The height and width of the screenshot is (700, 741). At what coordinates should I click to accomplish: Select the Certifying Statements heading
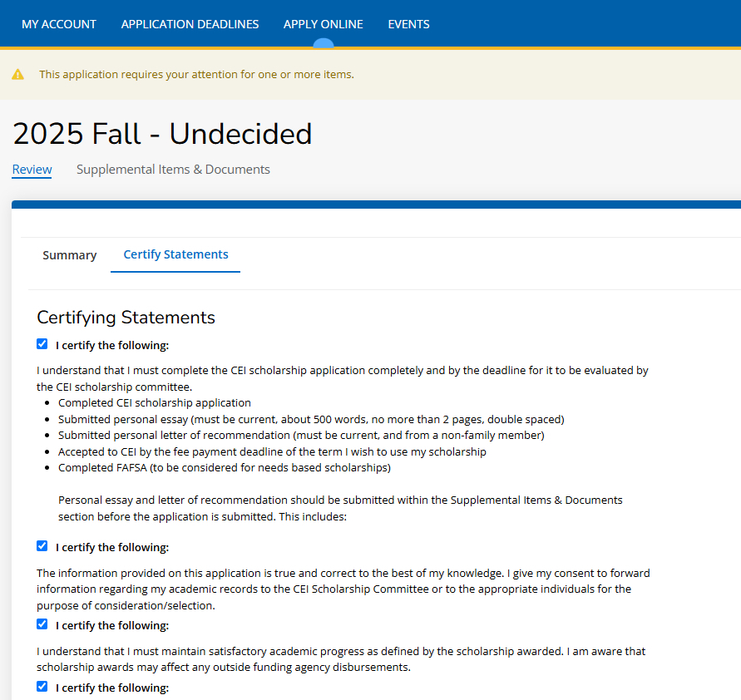[125, 318]
